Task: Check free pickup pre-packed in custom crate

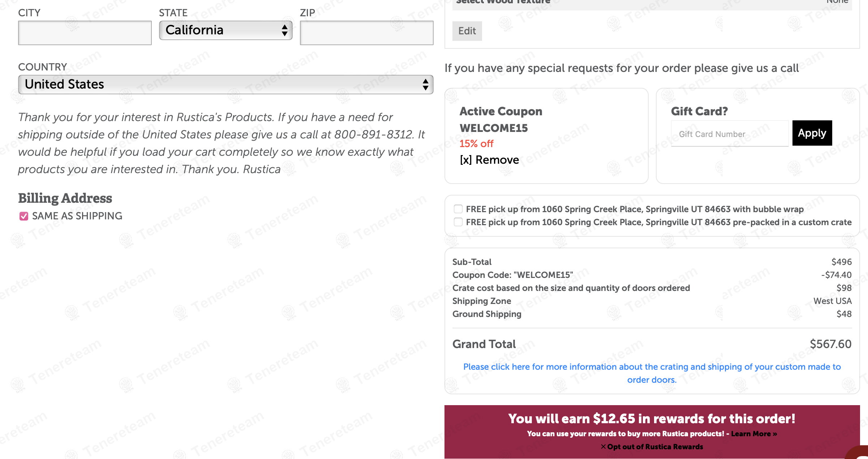Action: pos(458,222)
